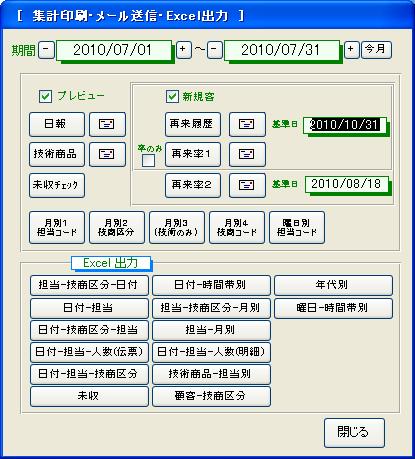The height and width of the screenshot is (459, 415).
Task: Decrease the end date with minus button
Action: [x=214, y=50]
